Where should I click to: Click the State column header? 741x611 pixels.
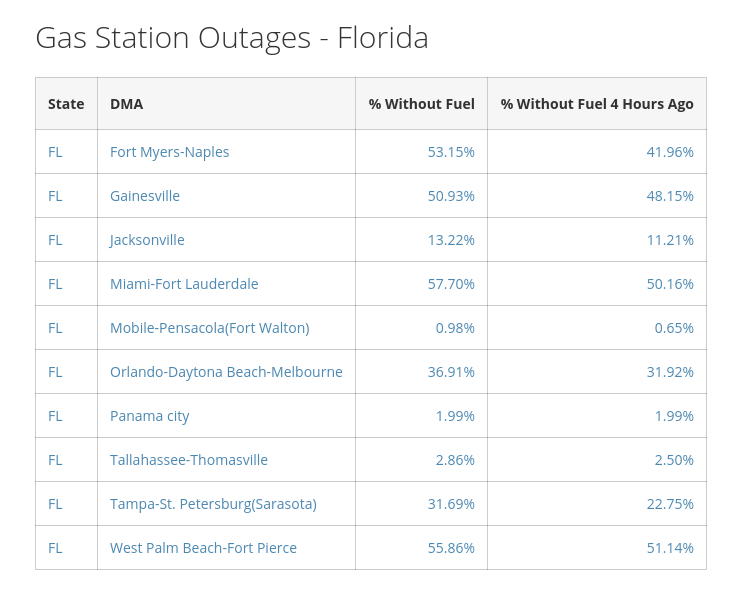point(66,104)
